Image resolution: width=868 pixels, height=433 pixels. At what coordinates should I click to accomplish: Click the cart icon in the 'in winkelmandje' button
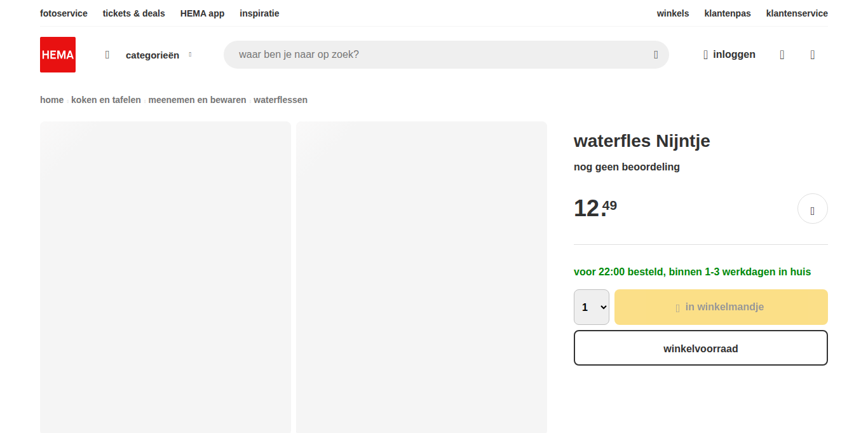677,308
